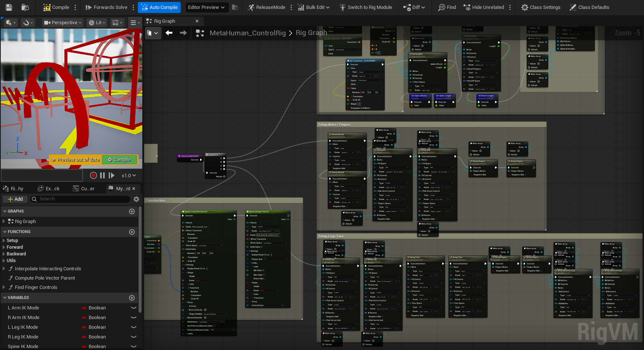
Task: Open the Editor Preview dropdown
Action: pos(206,7)
